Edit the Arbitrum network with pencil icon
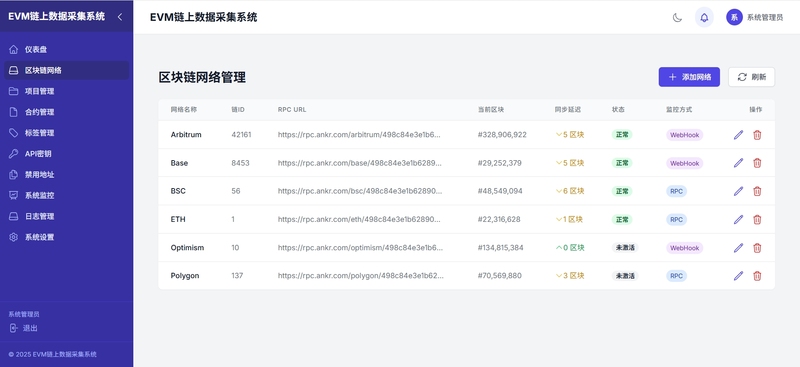The height and width of the screenshot is (367, 800). (x=738, y=135)
